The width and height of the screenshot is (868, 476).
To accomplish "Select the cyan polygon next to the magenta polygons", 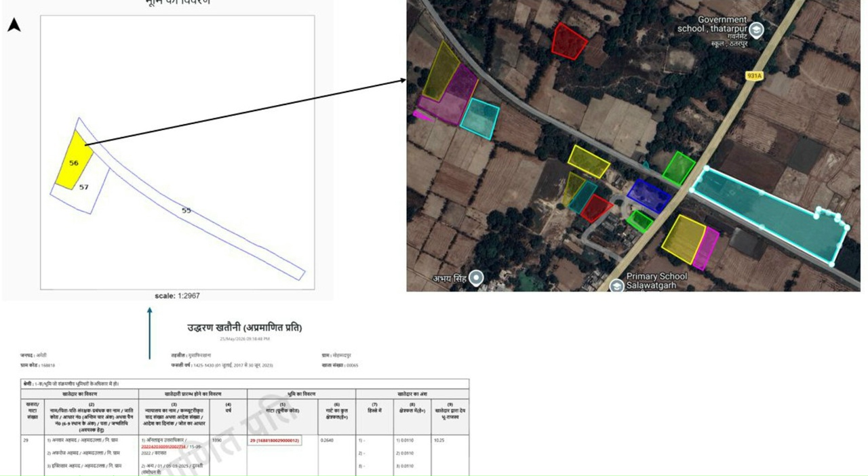I will click(480, 118).
